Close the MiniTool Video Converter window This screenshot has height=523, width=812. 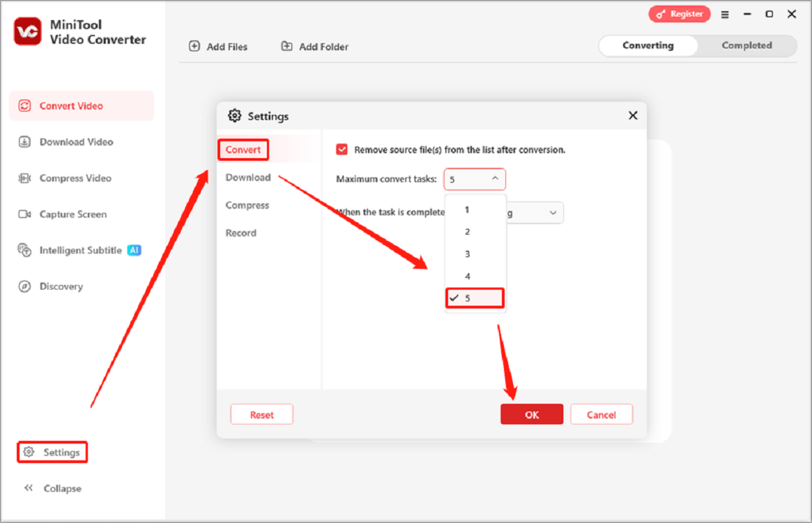[x=792, y=15]
